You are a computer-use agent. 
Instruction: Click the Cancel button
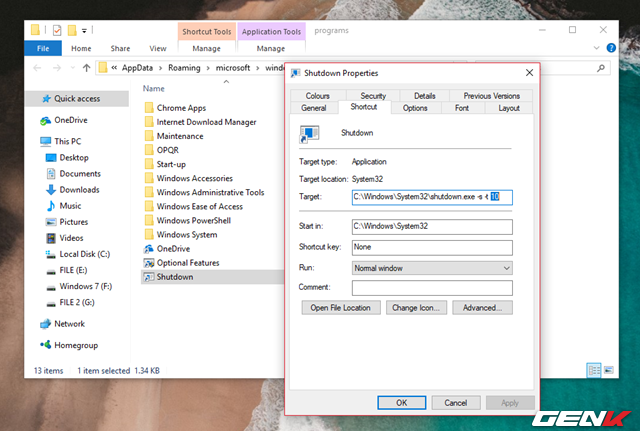[x=456, y=403]
